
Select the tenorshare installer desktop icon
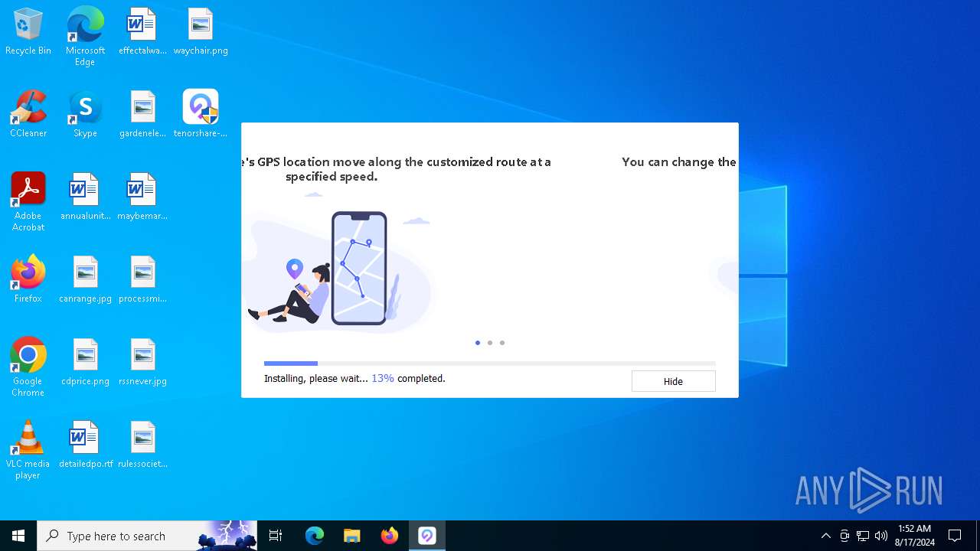[201, 115]
